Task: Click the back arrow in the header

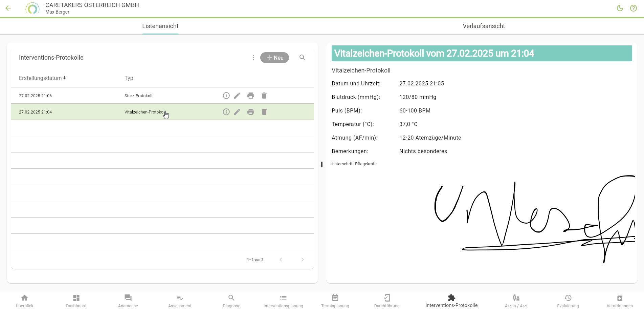Action: [x=8, y=8]
